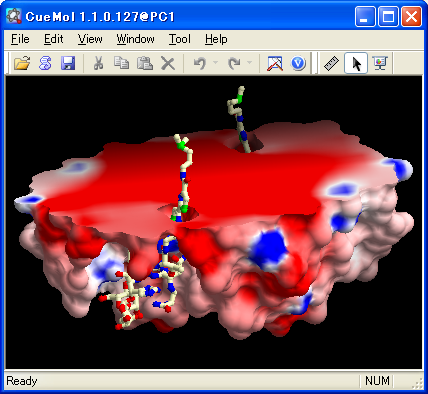This screenshot has width=428, height=394.
Task: Click the scissors Cut icon
Action: click(98, 63)
